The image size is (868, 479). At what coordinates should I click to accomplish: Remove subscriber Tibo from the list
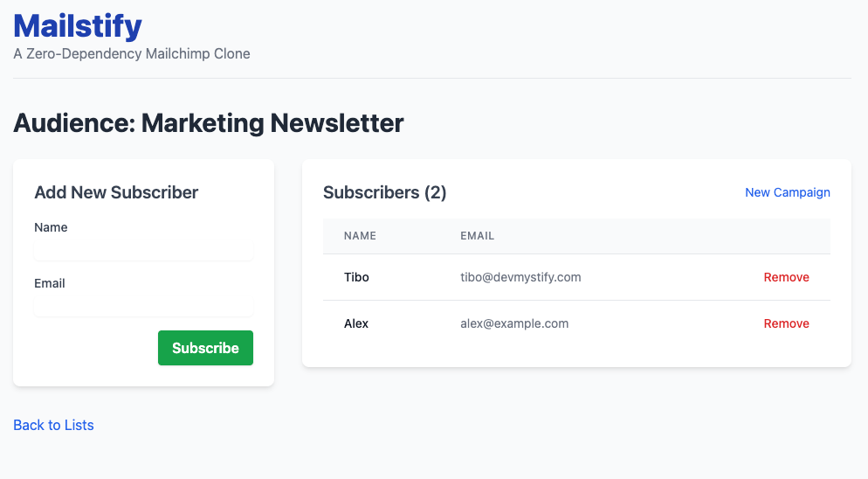[x=786, y=277]
